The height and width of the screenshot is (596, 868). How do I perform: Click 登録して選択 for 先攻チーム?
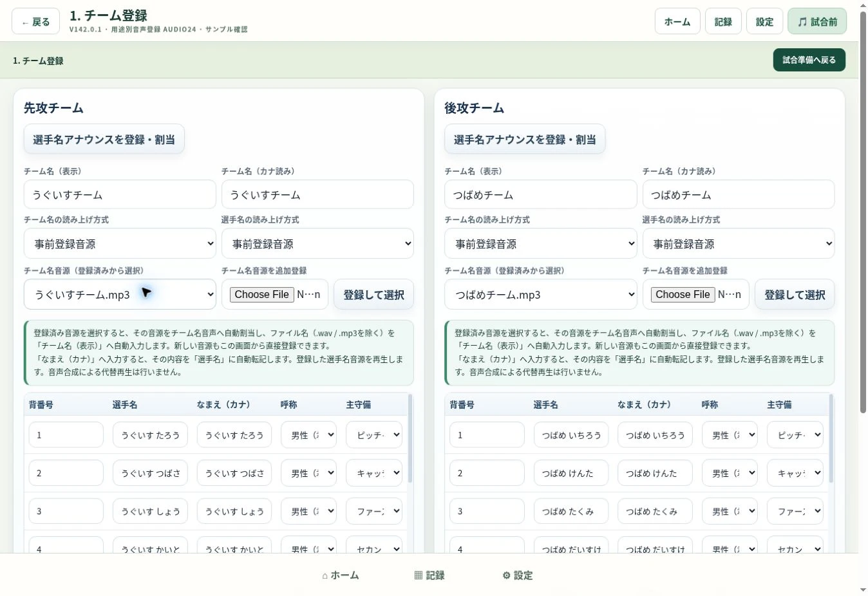tap(373, 295)
